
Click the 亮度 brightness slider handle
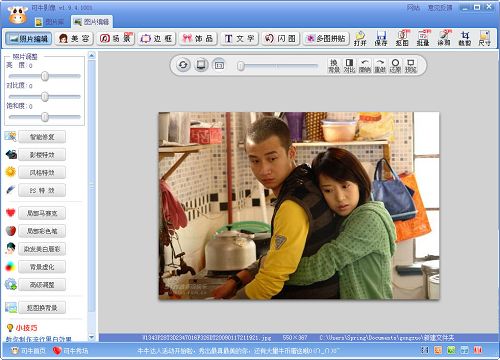point(45,76)
